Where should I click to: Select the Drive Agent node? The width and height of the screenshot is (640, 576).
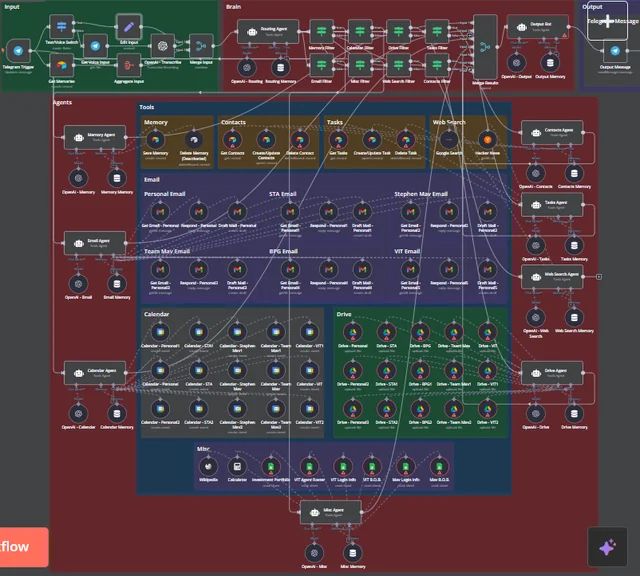[x=551, y=371]
